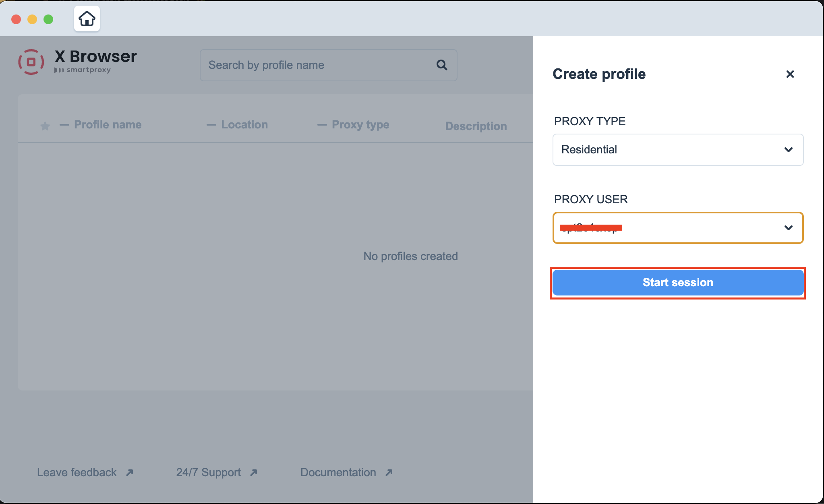Click the Proxy User chevron arrow
Image resolution: width=824 pixels, height=504 pixels.
pyautogui.click(x=788, y=228)
